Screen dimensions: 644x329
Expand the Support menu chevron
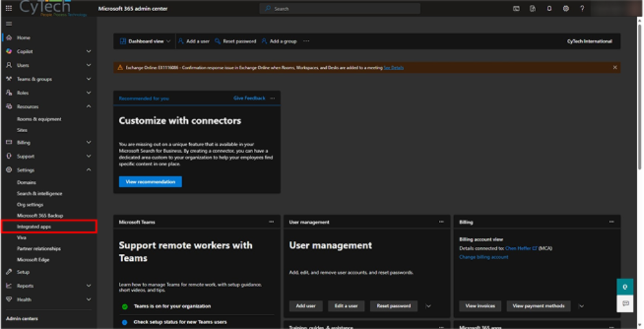click(x=89, y=156)
